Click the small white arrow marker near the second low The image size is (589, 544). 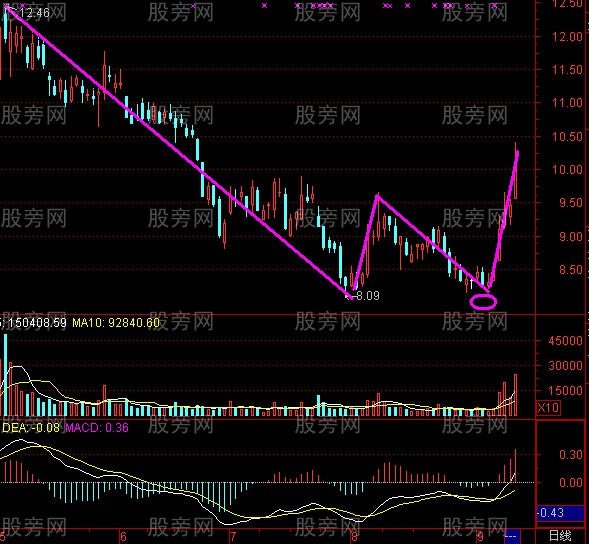[471, 283]
